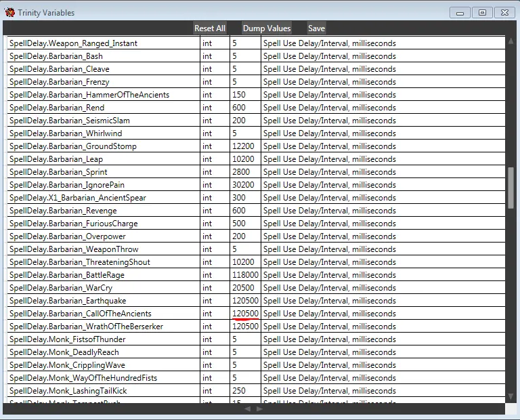Click the Barbarian_IgnorePain value 30200
520x420 pixels.
[x=245, y=185]
